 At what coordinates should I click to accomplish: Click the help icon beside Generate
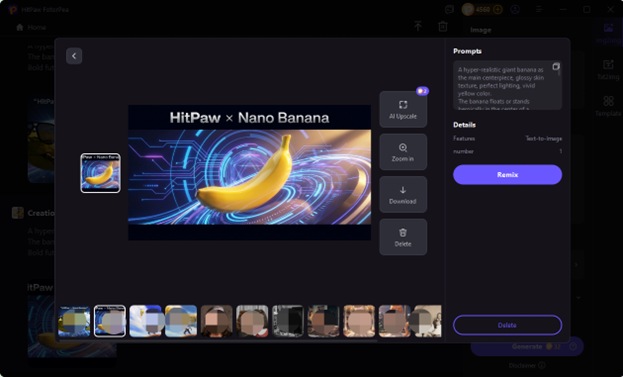[573, 346]
